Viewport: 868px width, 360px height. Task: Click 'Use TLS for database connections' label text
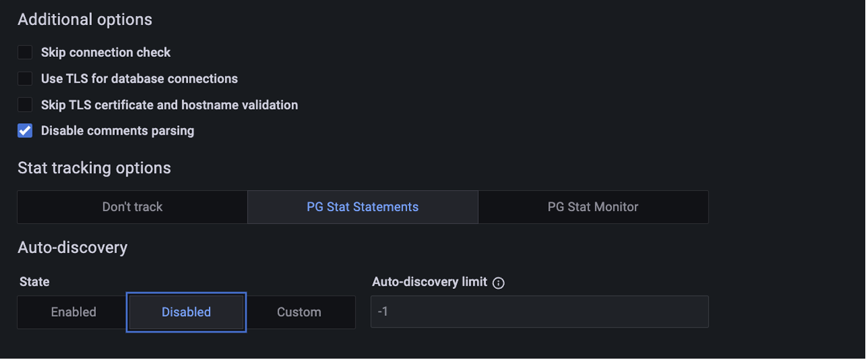139,79
